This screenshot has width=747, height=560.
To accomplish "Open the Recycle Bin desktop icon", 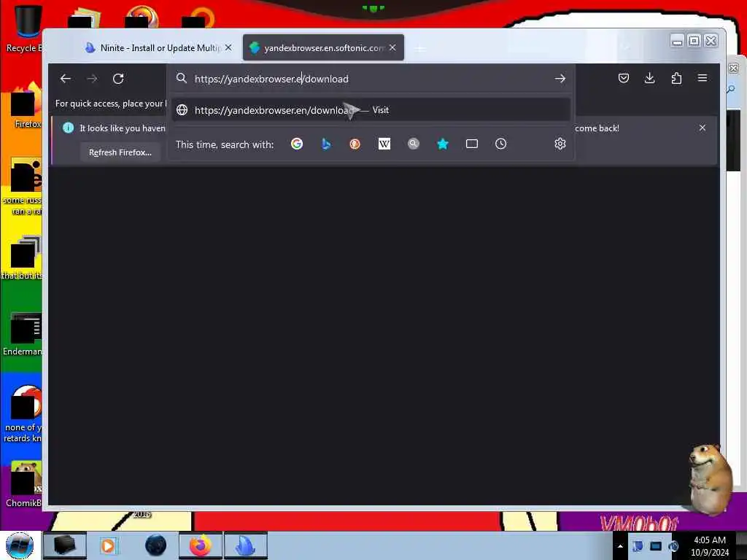I will click(24, 28).
